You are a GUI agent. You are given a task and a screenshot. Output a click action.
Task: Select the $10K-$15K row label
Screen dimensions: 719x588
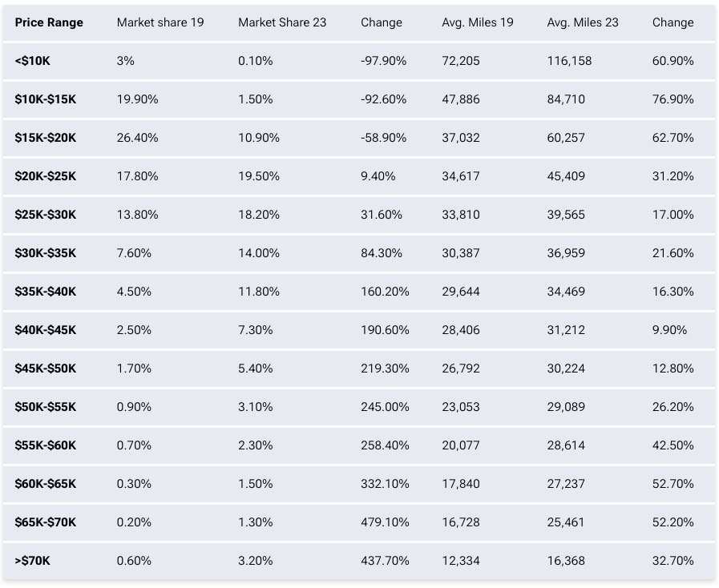(x=46, y=99)
